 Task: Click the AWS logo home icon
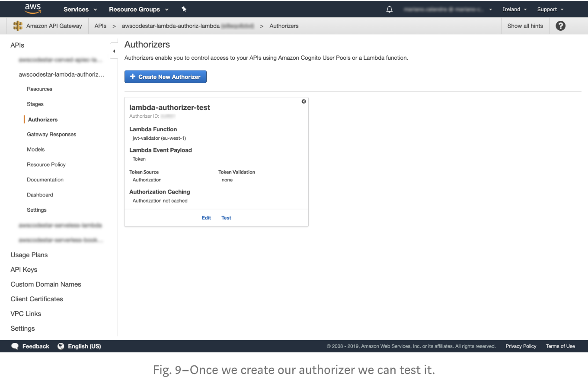(33, 9)
